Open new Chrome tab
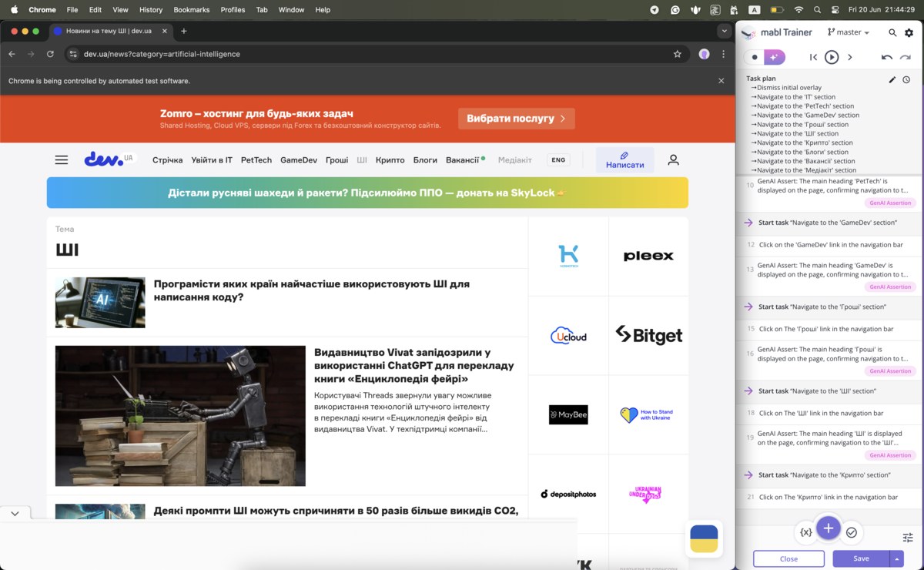Screen dimensions: 924x570 pyautogui.click(x=183, y=31)
